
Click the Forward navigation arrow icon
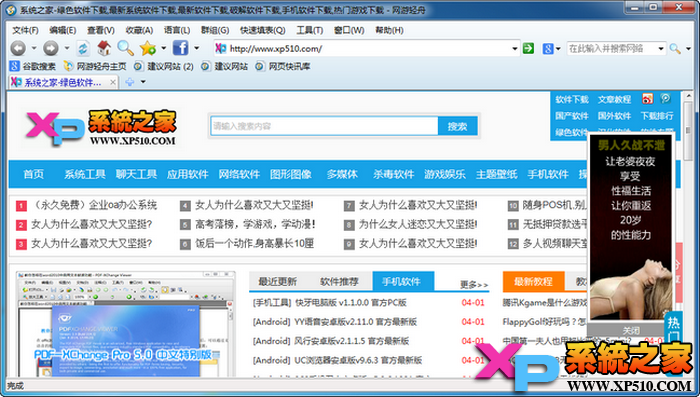[x=50, y=48]
